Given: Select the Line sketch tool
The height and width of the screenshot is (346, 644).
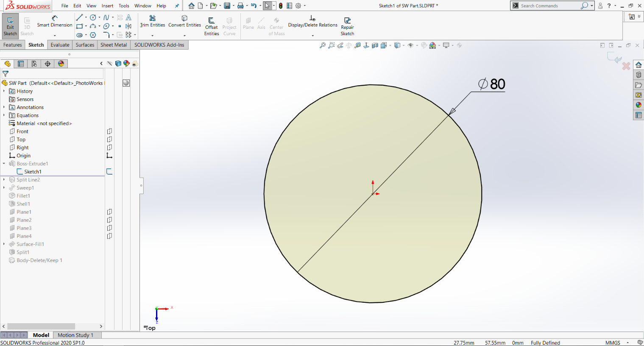Looking at the screenshot, I should point(80,17).
